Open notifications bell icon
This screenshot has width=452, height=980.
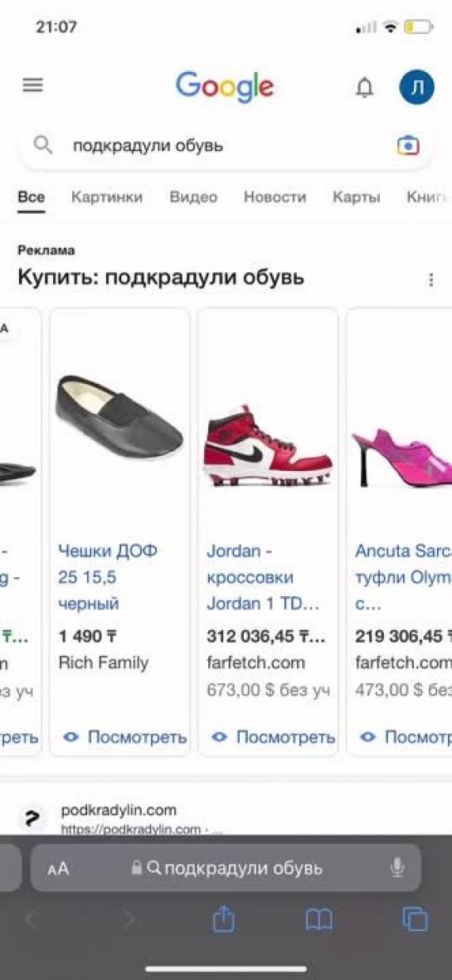pos(364,88)
